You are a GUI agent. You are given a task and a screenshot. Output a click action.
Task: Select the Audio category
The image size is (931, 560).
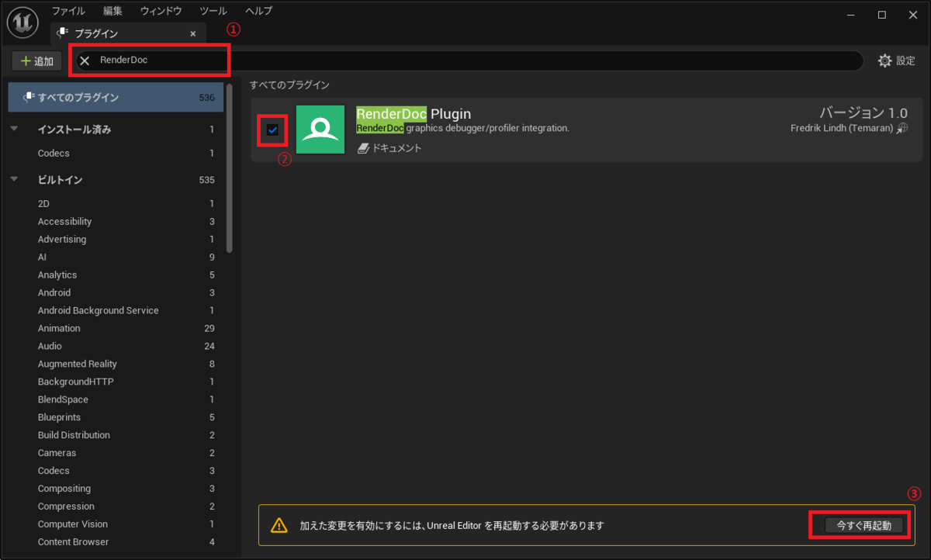(x=116, y=346)
